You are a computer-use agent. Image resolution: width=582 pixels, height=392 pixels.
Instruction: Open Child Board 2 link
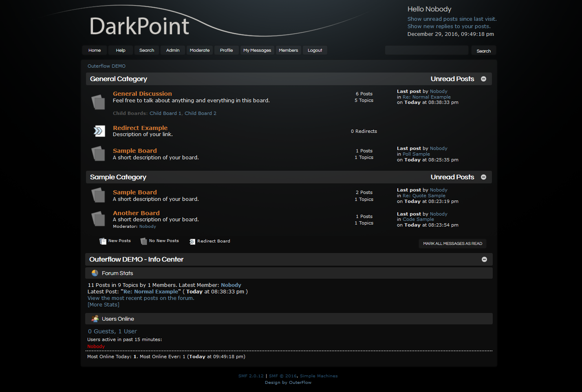pos(201,113)
